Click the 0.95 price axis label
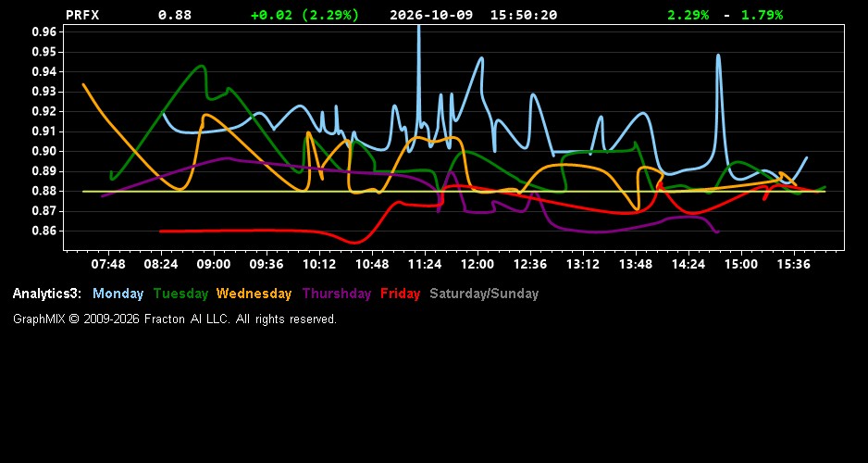The width and height of the screenshot is (868, 463). click(44, 52)
